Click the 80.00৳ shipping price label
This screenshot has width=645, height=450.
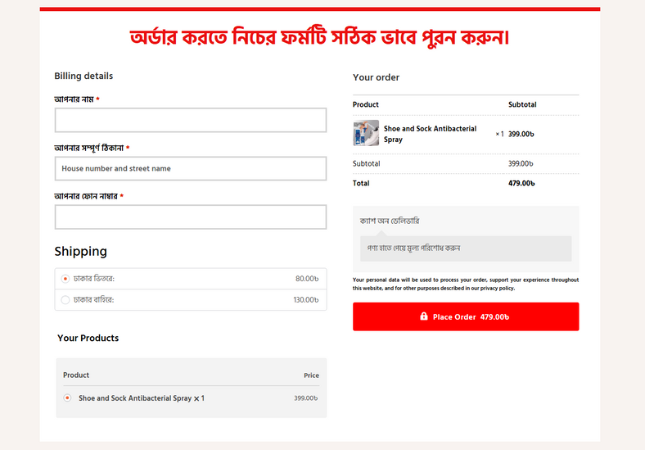click(x=306, y=279)
